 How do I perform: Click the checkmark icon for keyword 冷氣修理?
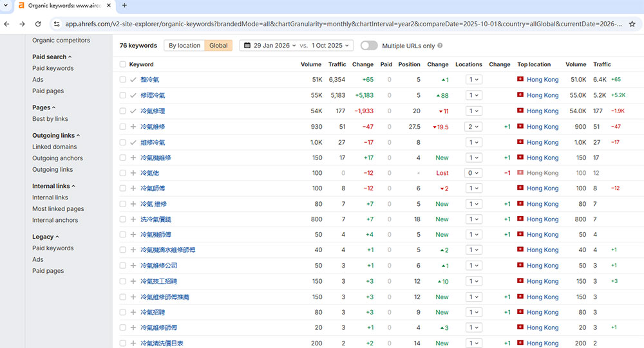133,111
